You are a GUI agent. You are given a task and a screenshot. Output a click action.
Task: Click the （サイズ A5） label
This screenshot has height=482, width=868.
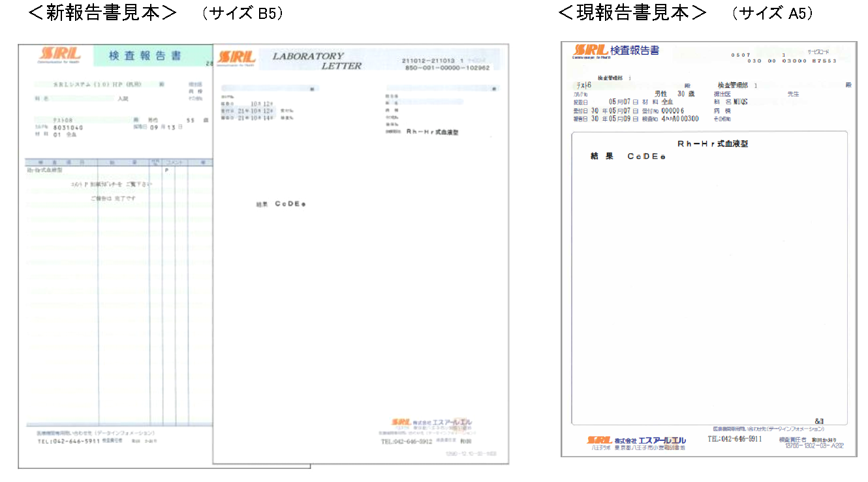pyautogui.click(x=772, y=14)
